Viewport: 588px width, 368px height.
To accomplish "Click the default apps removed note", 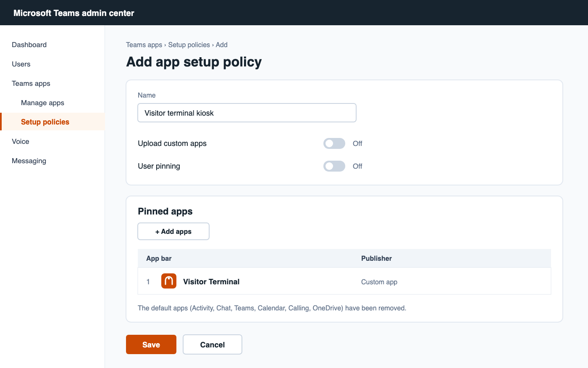I will pyautogui.click(x=272, y=308).
